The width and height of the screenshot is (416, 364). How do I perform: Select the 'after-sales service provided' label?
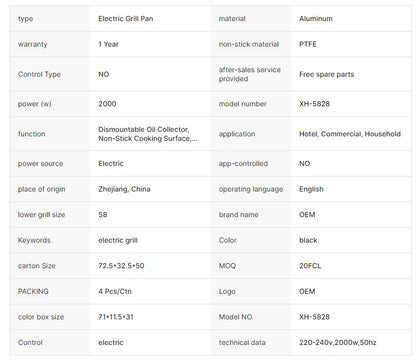(250, 74)
